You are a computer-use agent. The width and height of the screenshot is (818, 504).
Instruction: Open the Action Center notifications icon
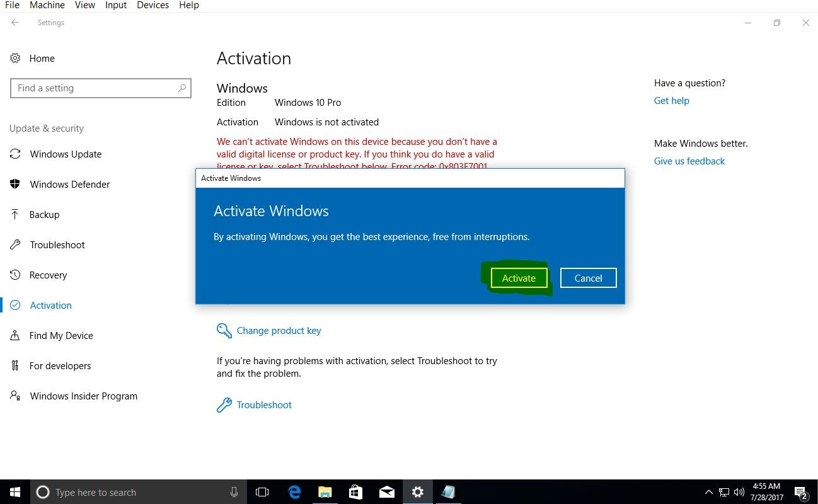click(801, 492)
